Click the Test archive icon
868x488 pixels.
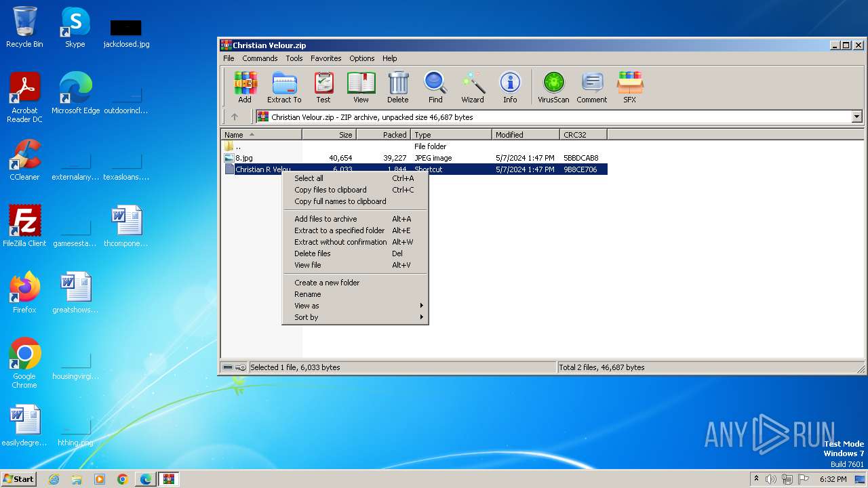click(323, 87)
